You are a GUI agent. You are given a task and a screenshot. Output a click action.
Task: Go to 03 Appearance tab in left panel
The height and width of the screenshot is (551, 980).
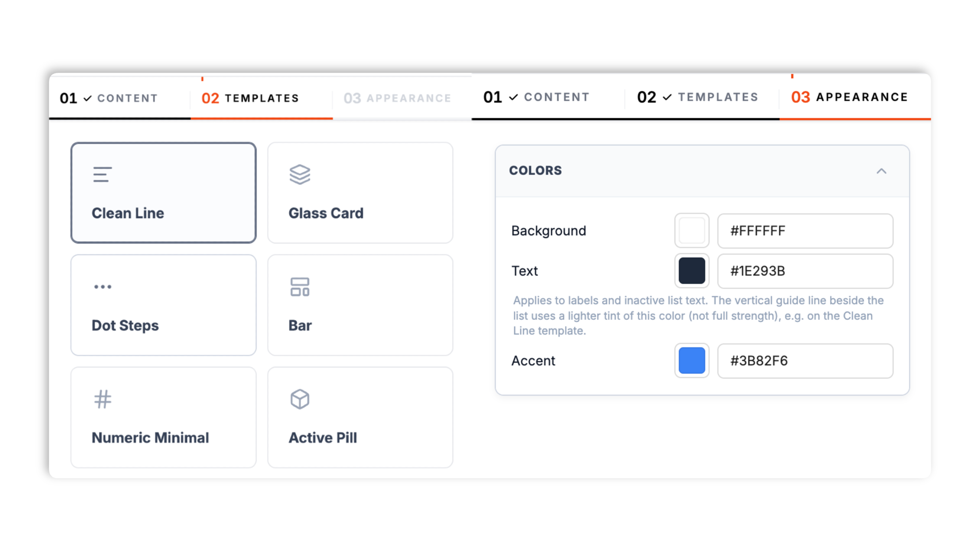pyautogui.click(x=402, y=98)
